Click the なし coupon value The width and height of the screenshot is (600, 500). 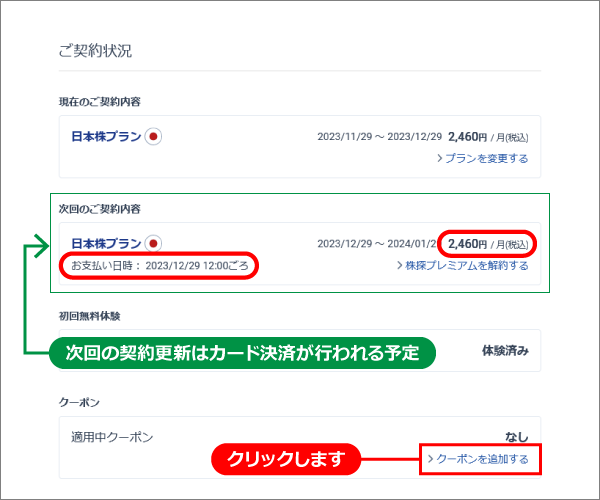click(x=517, y=437)
